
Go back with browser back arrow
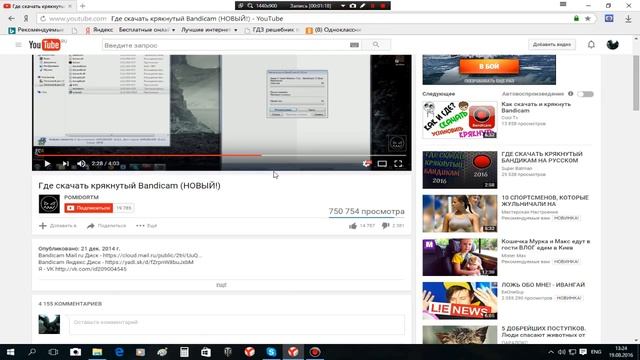[11, 18]
